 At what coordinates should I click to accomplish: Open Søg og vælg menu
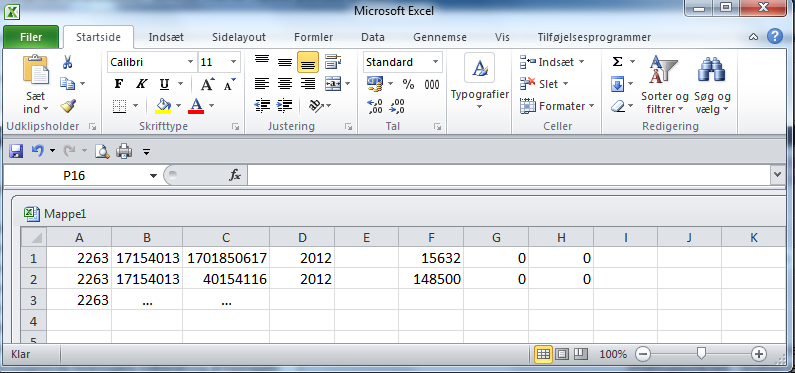pyautogui.click(x=712, y=85)
